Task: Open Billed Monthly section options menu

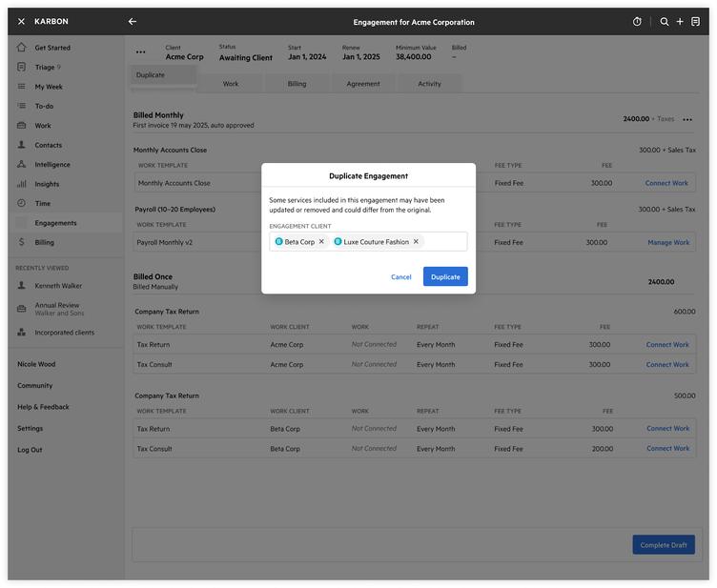Action: tap(687, 119)
